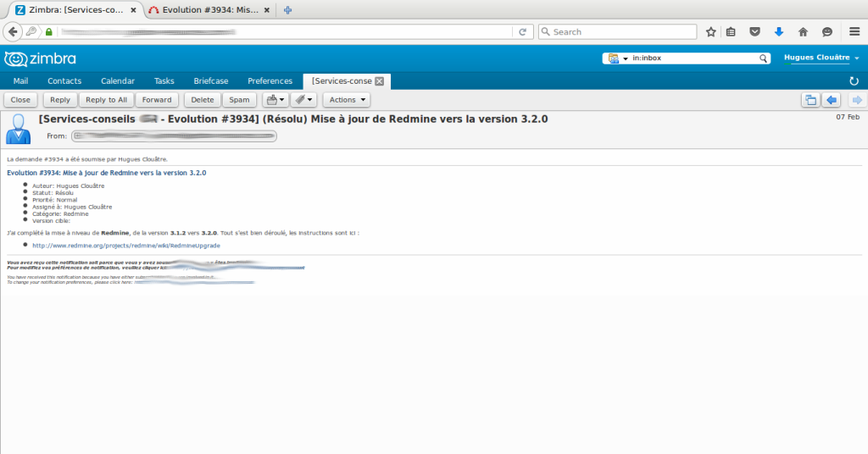Click the Close button in message toolbar
Image resolution: width=868 pixels, height=454 pixels.
pyautogui.click(x=20, y=100)
